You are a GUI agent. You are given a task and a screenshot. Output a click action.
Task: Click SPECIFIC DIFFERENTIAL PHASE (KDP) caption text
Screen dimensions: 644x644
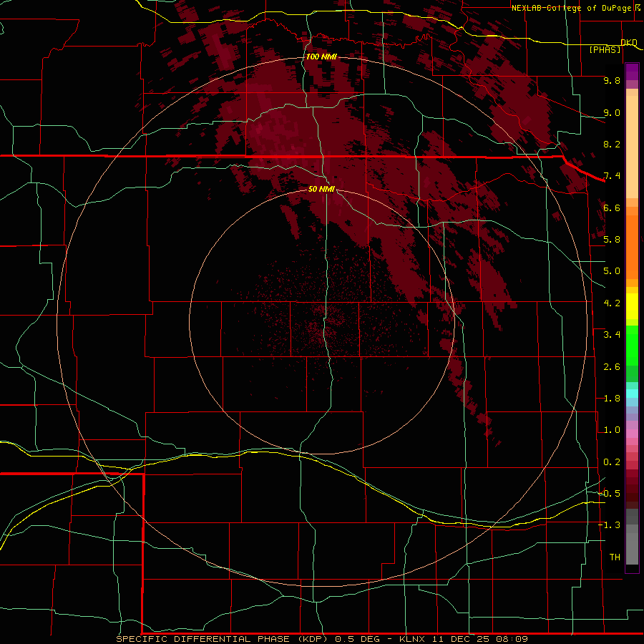(x=221, y=639)
